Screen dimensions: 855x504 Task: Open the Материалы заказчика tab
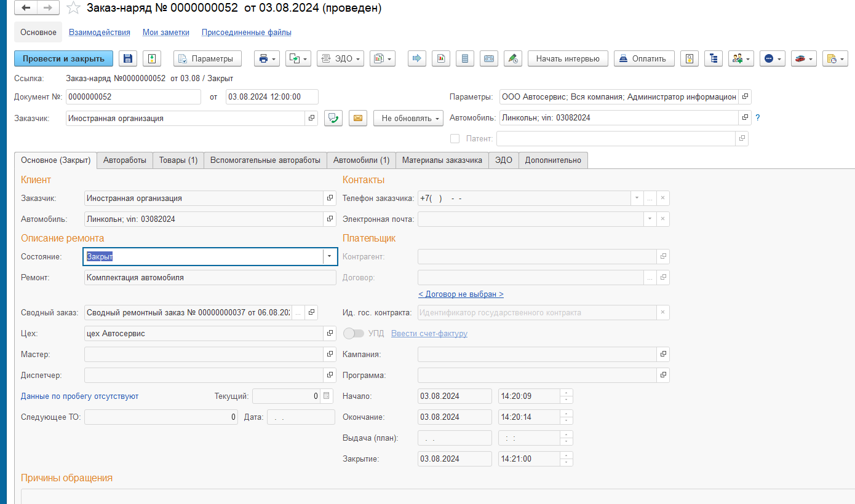click(442, 160)
